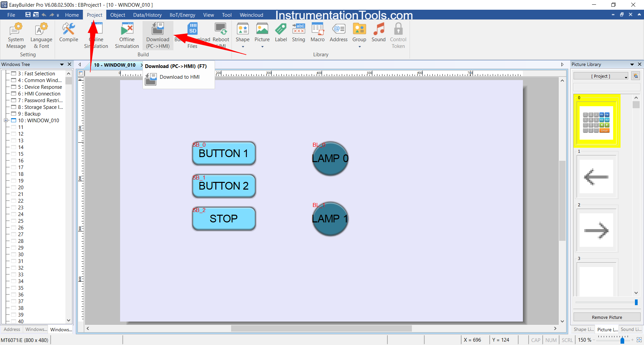Screen dimensions: 644x345
Task: Open the Address library
Action: point(338,32)
